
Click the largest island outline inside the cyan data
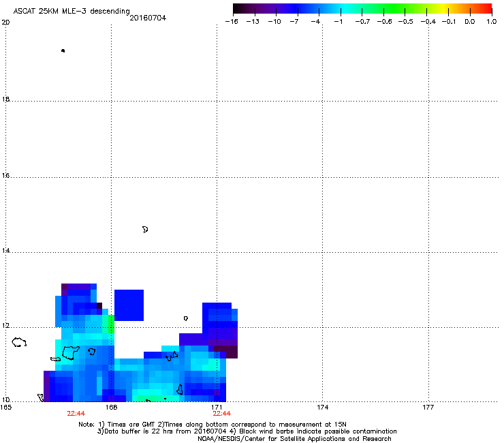pyautogui.click(x=70, y=352)
